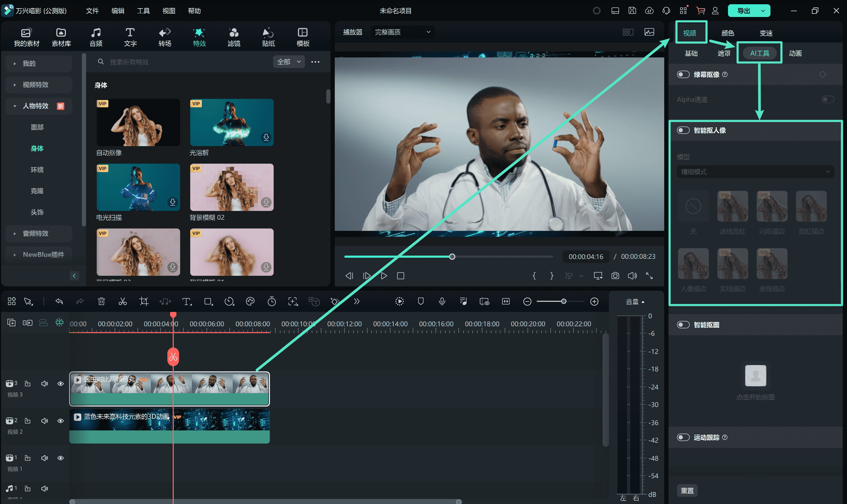Click the timeline zoom slider handle
847x504 pixels.
coord(564,301)
